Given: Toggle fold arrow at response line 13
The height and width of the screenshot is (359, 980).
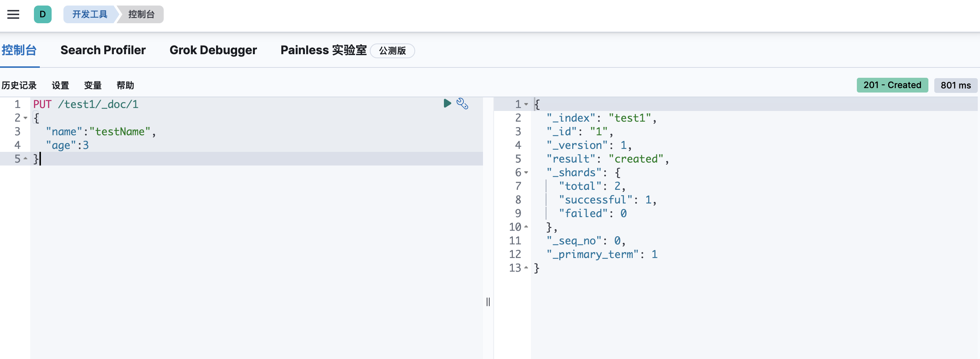Looking at the screenshot, I should coord(526,268).
